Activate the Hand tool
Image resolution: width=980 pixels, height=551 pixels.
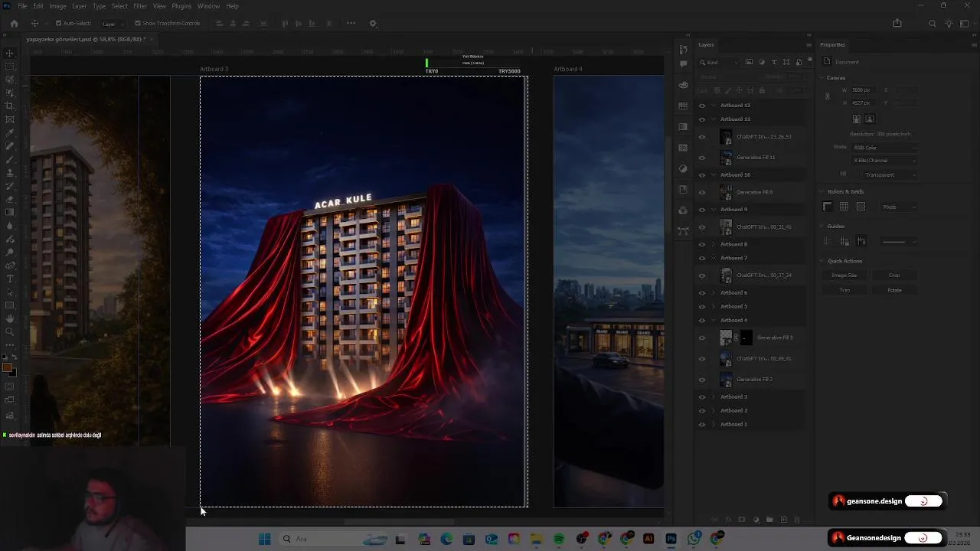(10, 318)
